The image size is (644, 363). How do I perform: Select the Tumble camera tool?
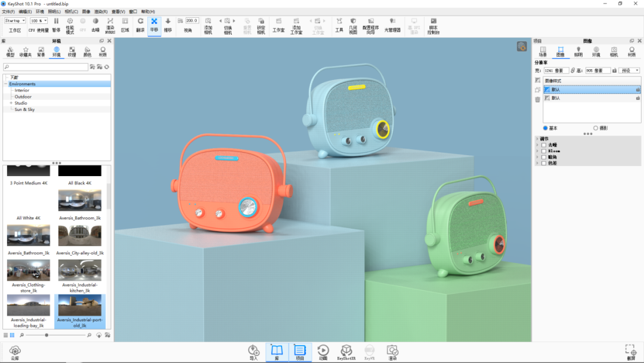[x=141, y=24]
